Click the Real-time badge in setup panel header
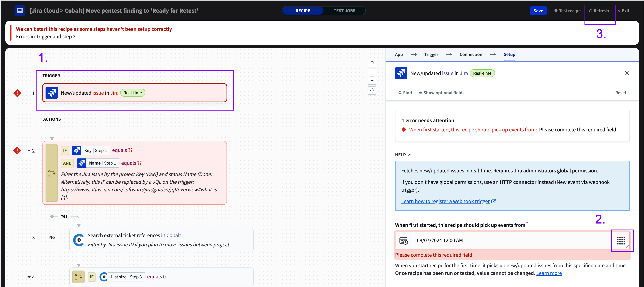This screenshot has height=287, width=644. click(x=482, y=73)
